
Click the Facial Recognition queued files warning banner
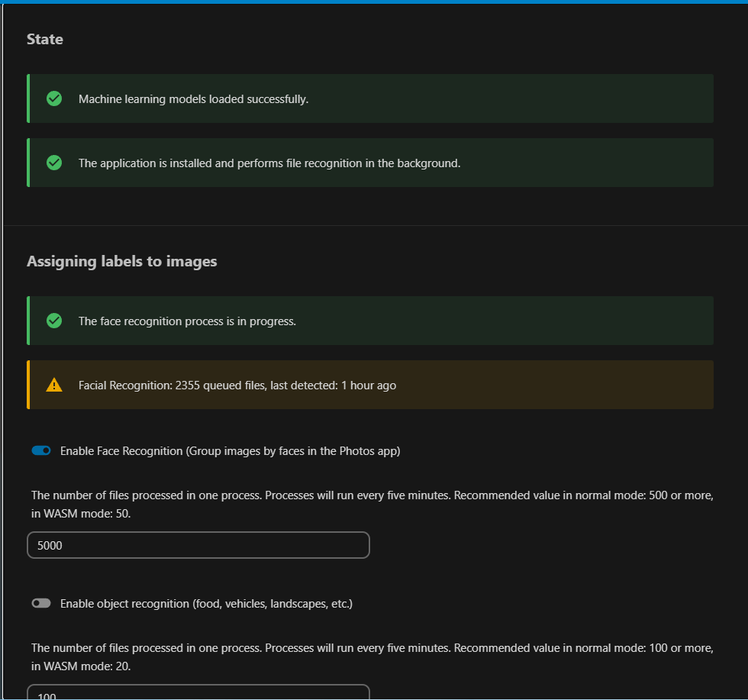point(370,385)
